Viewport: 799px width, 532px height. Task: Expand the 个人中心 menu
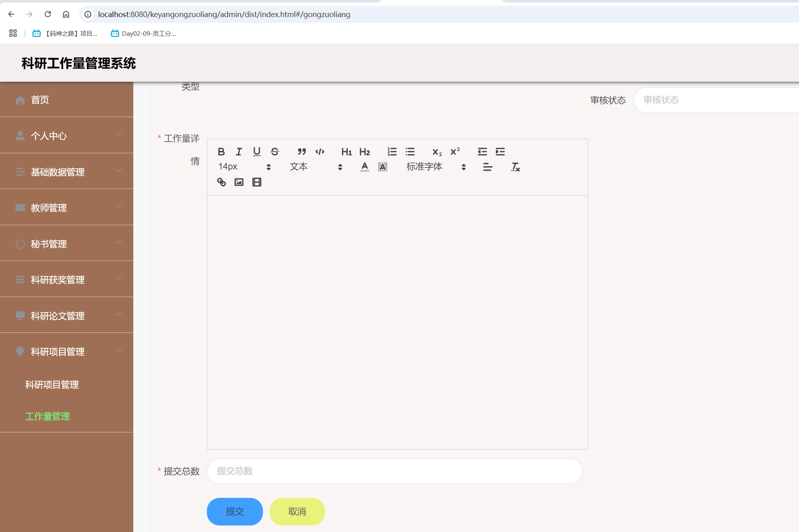pos(67,135)
